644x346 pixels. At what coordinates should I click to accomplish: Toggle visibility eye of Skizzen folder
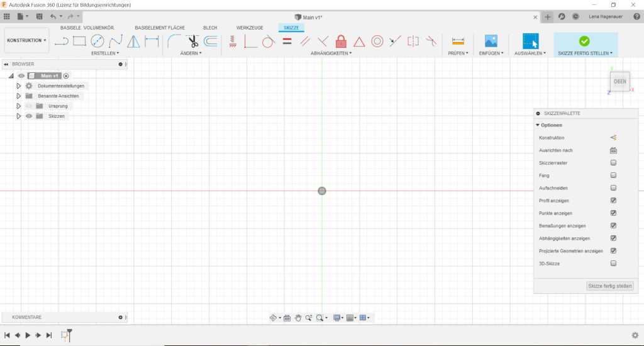tap(29, 116)
